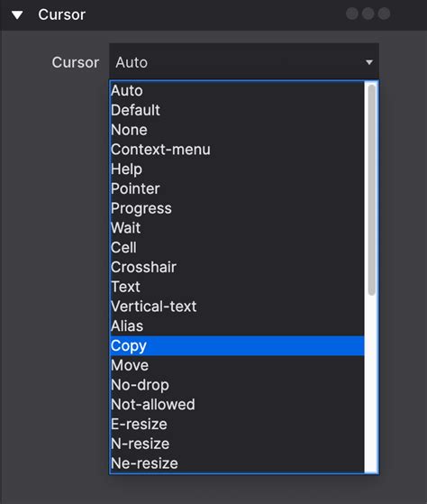The height and width of the screenshot is (504, 427).
Task: Select the Crosshair cursor option
Action: tap(237, 267)
